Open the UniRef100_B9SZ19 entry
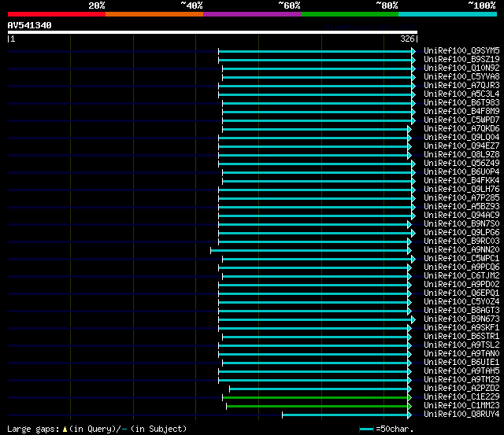 (461, 60)
